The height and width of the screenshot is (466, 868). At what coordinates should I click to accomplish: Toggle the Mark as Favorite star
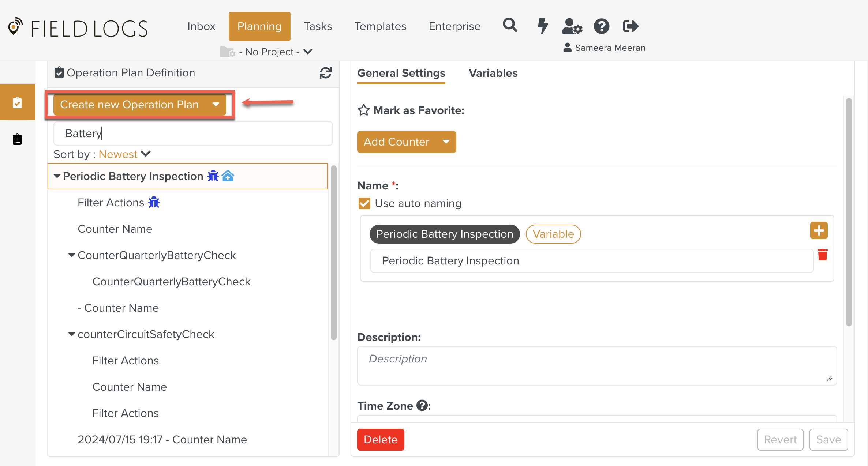click(363, 110)
